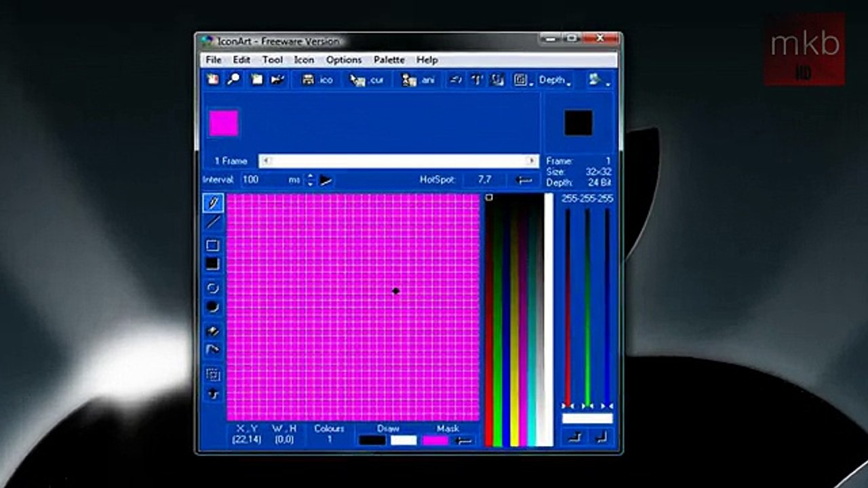Open the Icon menu

point(304,60)
